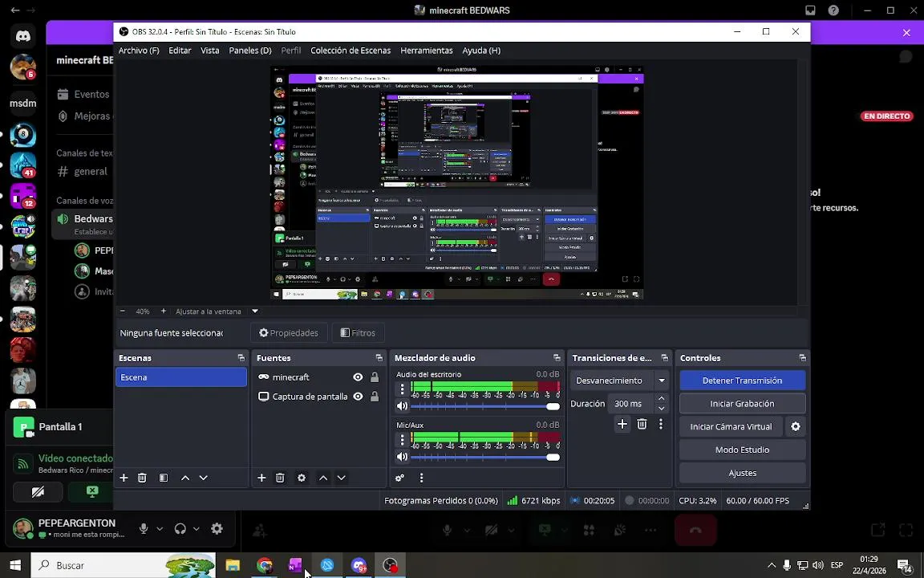Show hidden system tray icons

point(772,565)
